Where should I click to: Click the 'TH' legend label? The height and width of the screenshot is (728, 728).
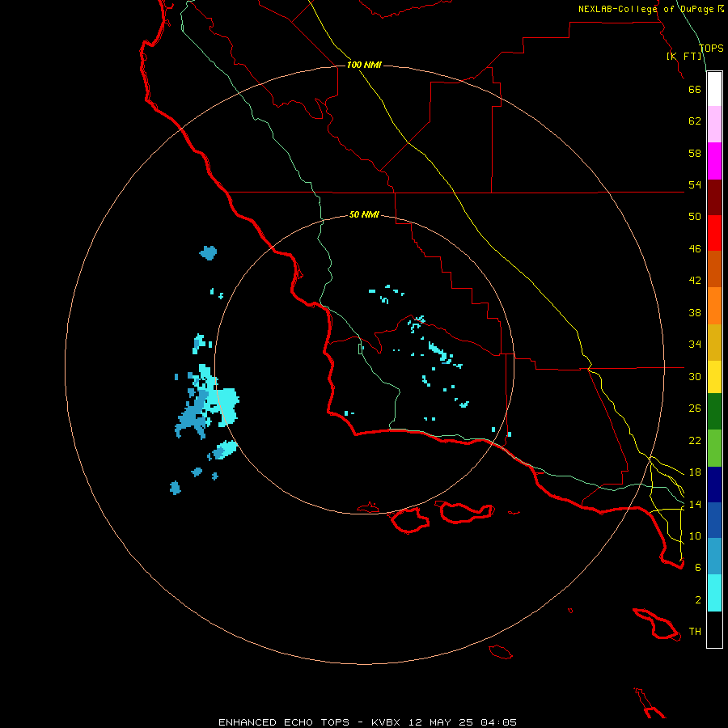pyautogui.click(x=695, y=632)
